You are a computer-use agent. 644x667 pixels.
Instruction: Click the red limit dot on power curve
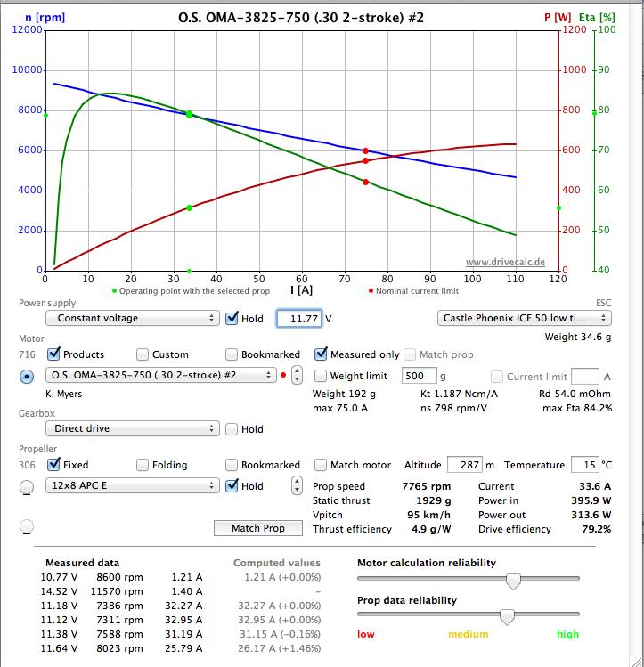[366, 161]
